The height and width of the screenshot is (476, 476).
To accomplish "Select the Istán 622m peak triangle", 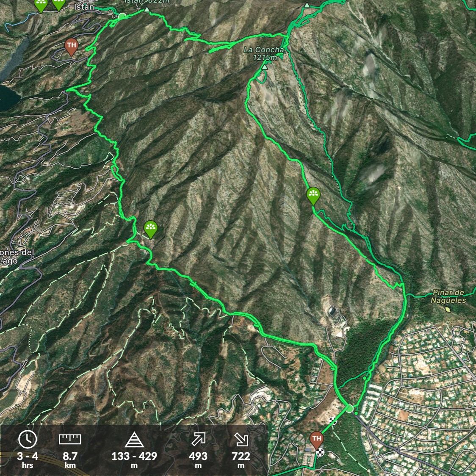I will (x=147, y=9).
